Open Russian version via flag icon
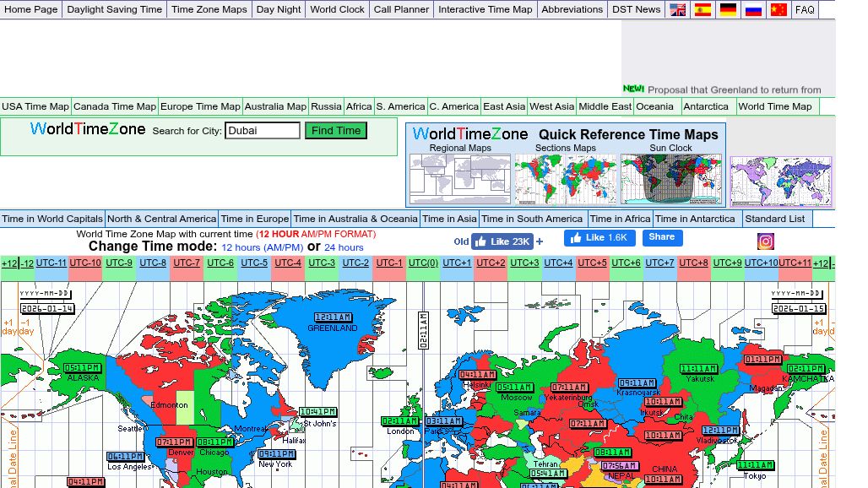 pos(753,10)
